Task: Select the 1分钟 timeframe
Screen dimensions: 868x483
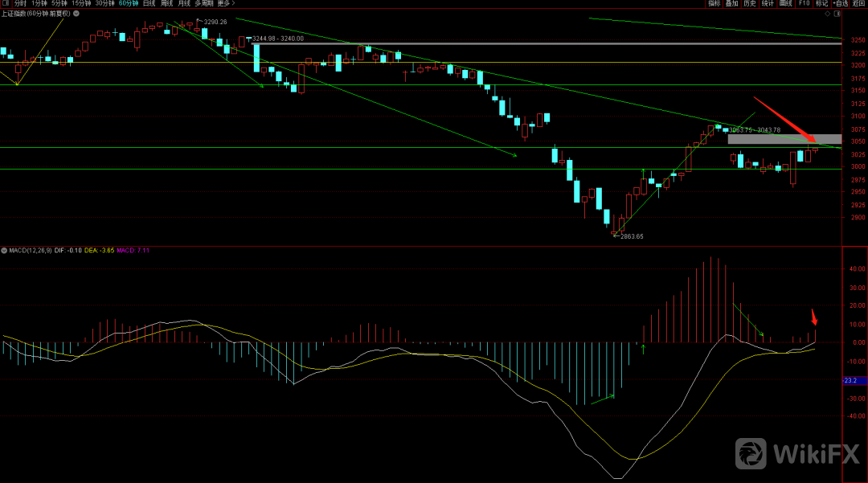Action: tap(39, 4)
